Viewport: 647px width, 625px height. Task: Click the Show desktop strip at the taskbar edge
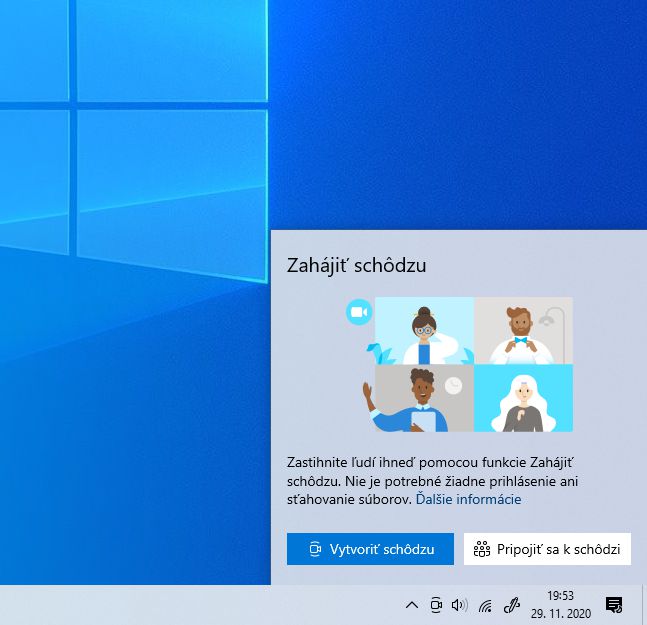coord(644,605)
